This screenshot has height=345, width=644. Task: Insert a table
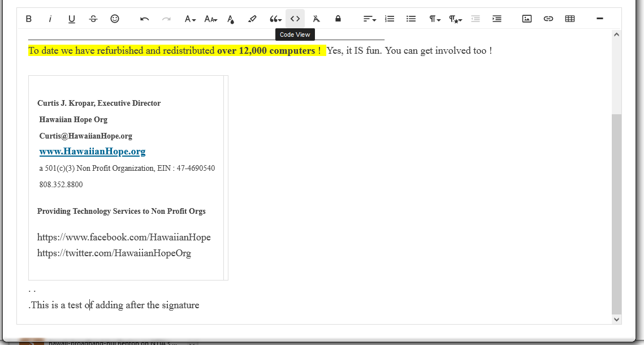point(570,19)
